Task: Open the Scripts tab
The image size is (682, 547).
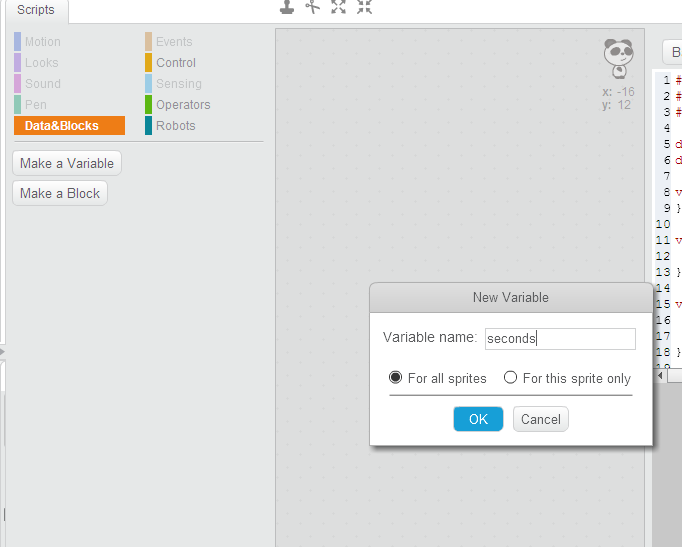Action: coord(36,10)
